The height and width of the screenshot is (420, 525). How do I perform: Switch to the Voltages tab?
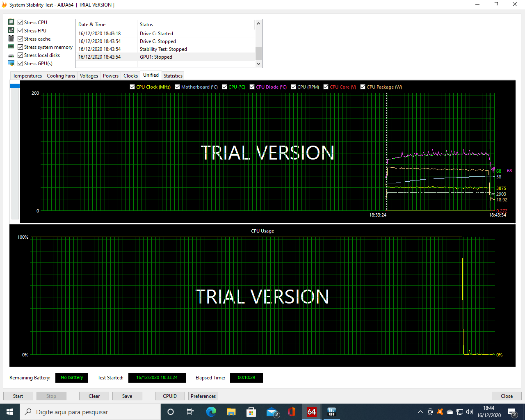pos(89,75)
